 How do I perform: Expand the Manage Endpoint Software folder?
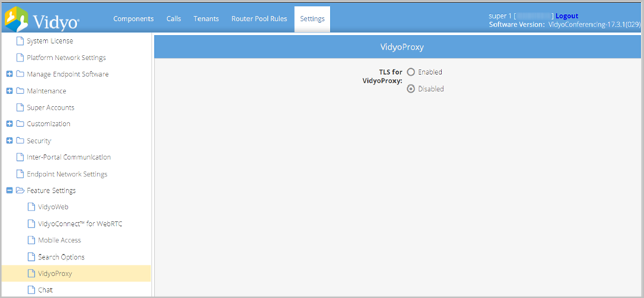tap(9, 74)
